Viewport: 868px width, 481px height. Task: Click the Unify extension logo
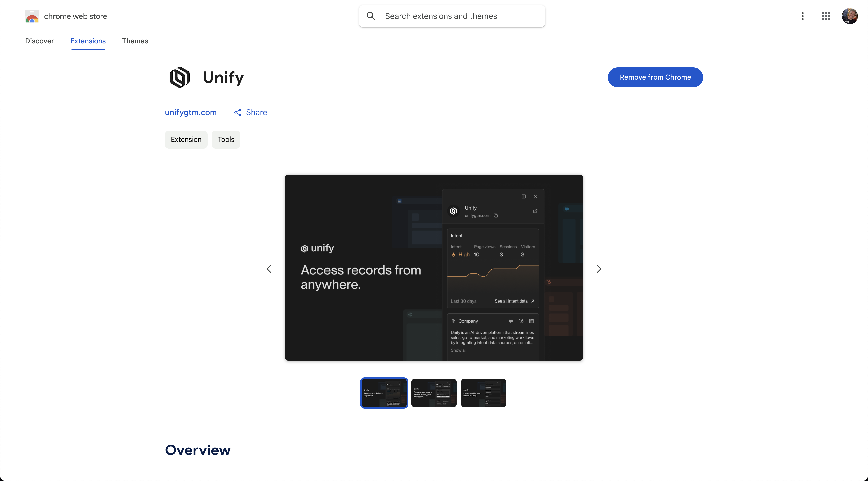180,77
